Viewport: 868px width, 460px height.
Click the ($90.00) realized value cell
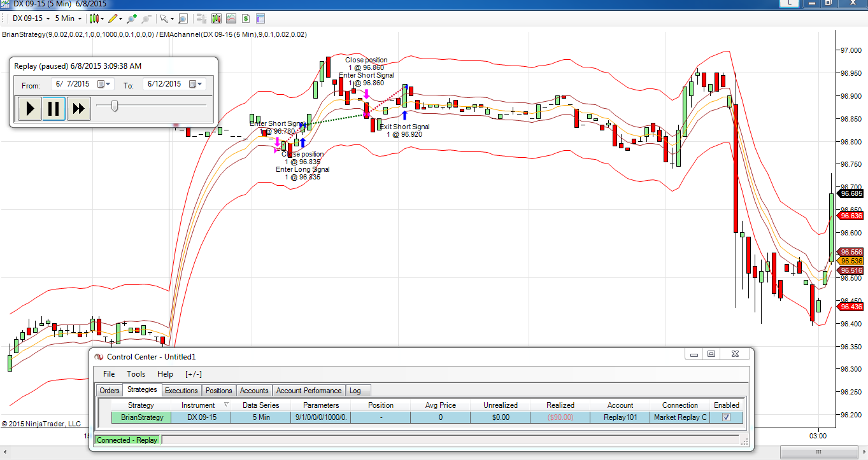click(x=560, y=417)
